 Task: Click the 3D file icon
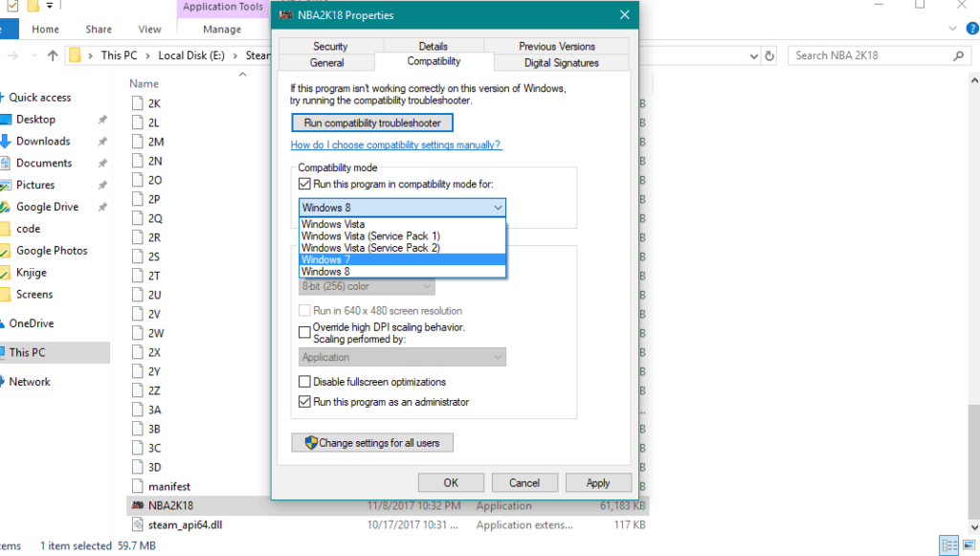coord(138,467)
